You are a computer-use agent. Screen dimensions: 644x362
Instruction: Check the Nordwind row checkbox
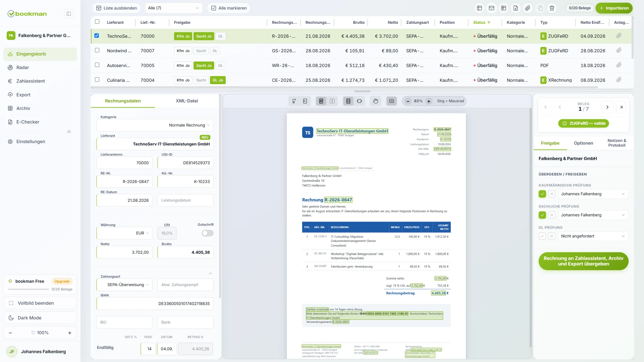pos(97,50)
